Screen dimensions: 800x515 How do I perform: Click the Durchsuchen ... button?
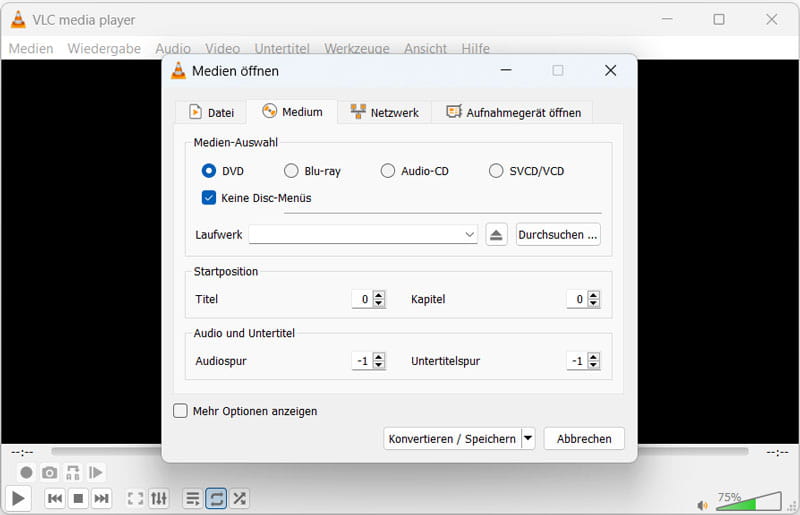coord(558,235)
